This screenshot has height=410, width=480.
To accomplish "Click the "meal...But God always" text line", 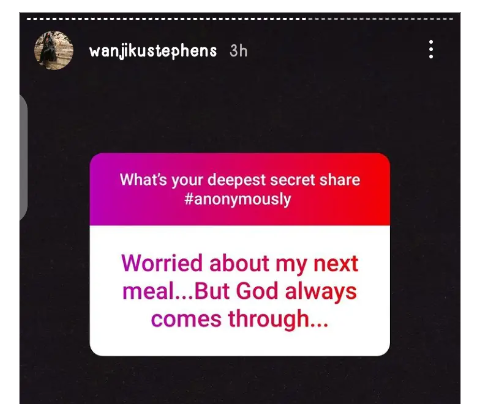I will 240,291.
